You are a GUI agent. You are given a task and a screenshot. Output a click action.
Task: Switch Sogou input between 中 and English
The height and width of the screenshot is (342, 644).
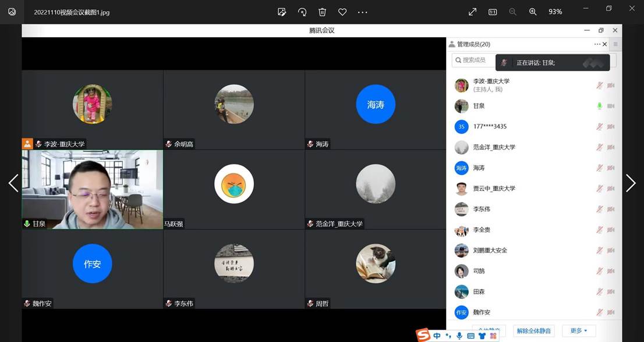click(437, 336)
